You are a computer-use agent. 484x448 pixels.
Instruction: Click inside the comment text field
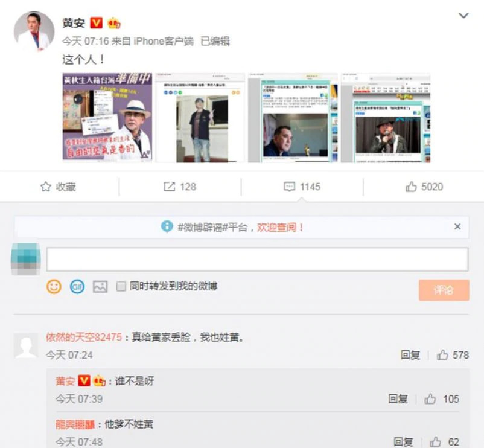(257, 259)
